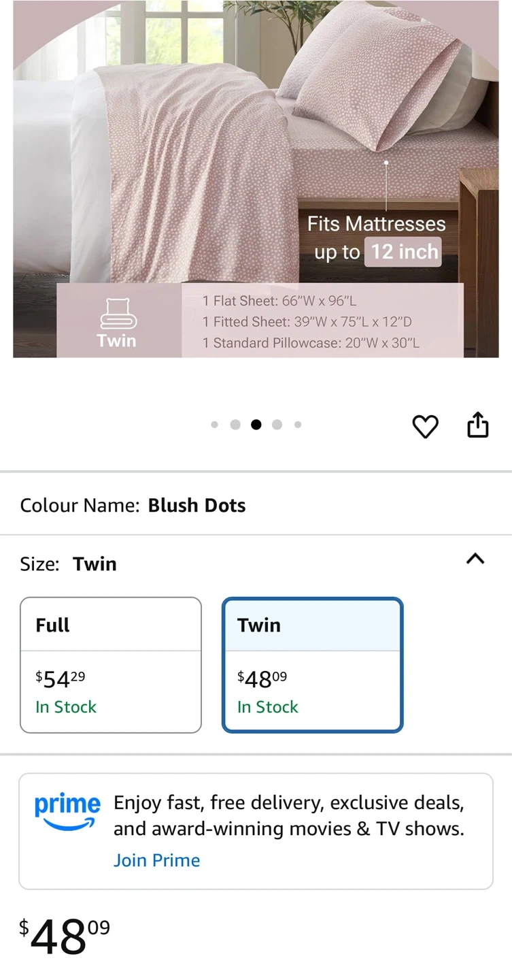Select the Full size option
Viewport: 512px width, 980px height.
point(111,664)
